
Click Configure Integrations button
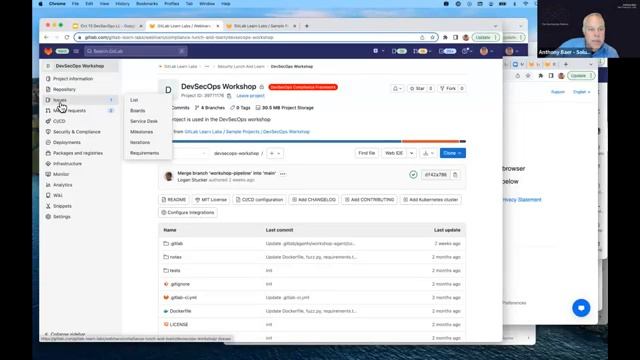188,213
